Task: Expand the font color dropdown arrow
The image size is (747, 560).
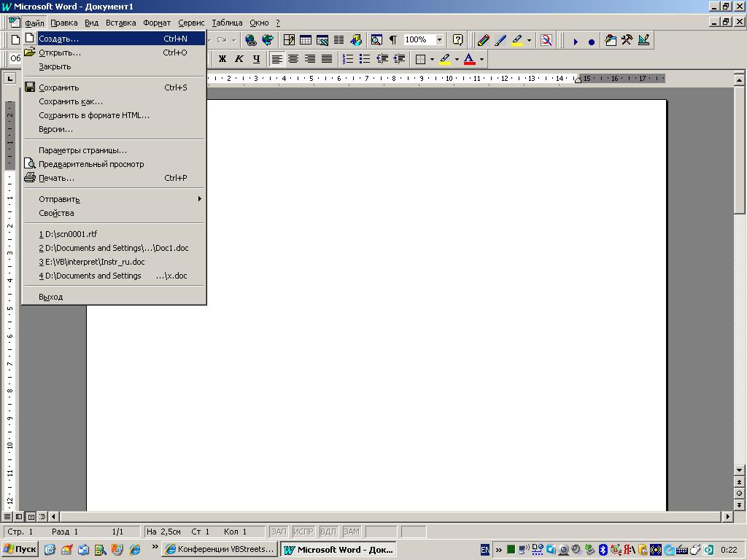Action: [x=481, y=60]
